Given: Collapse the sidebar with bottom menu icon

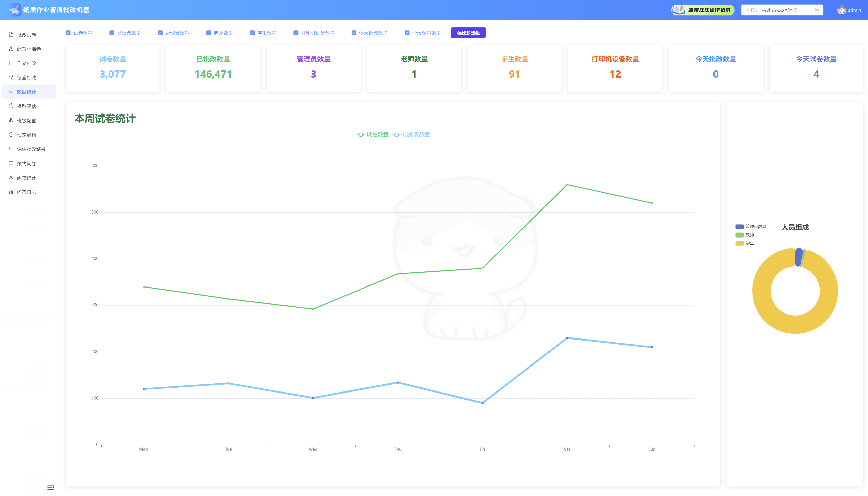Looking at the screenshot, I should (51, 487).
